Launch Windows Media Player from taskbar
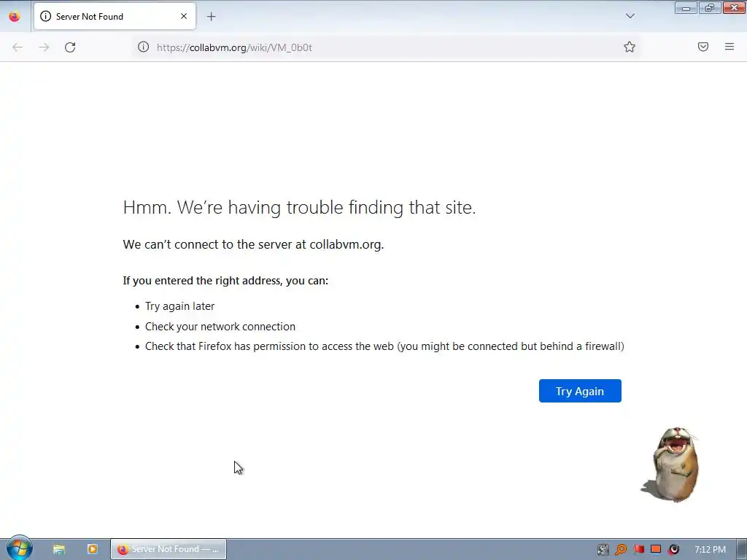Screen dimensions: 747x560 (x=93, y=549)
